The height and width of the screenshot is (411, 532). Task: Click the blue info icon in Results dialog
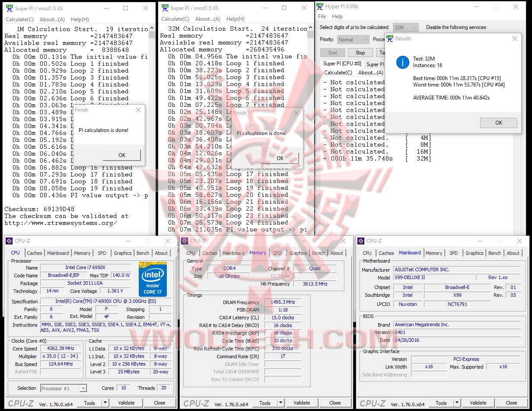[x=402, y=62]
